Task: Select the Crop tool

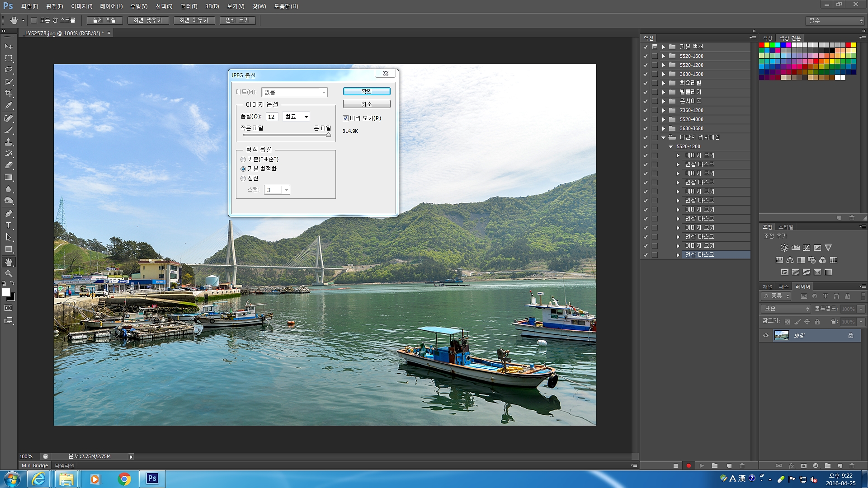Action: 9,94
